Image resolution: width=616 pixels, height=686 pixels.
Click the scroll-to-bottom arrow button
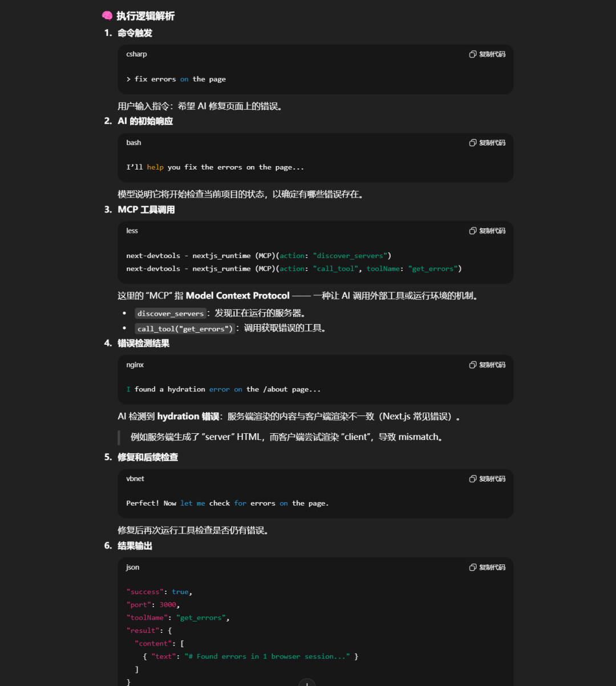[x=307, y=683]
